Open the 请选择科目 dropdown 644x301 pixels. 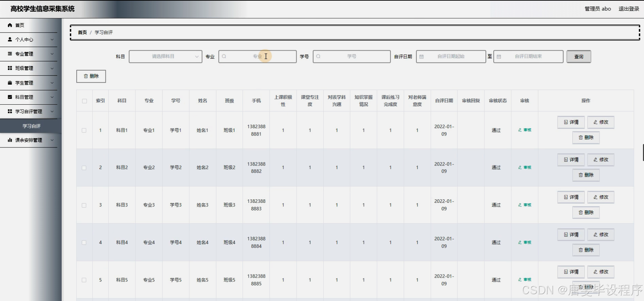click(x=166, y=56)
